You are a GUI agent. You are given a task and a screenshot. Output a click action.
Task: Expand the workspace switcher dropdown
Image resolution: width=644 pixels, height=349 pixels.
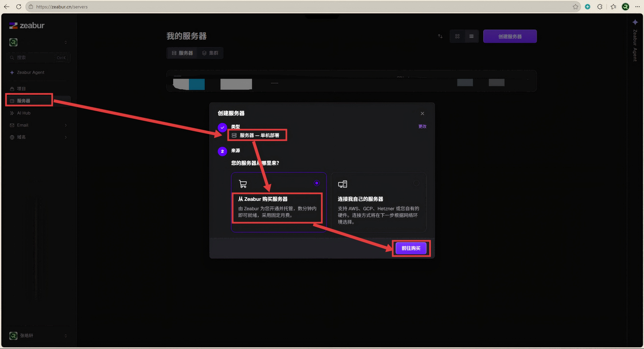point(66,42)
